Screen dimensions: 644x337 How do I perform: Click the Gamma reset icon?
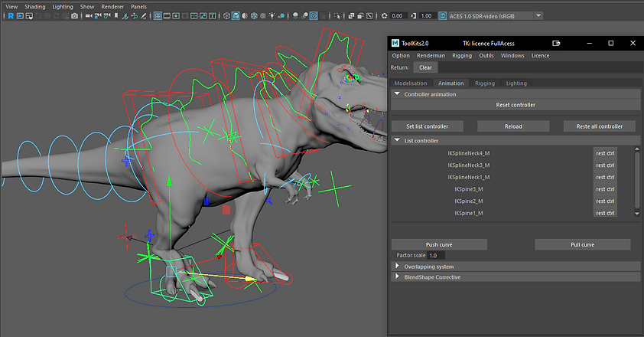pos(413,16)
